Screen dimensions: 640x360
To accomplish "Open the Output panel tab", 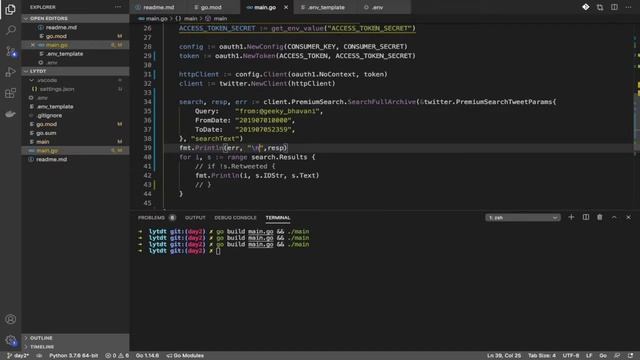I will tap(195, 218).
